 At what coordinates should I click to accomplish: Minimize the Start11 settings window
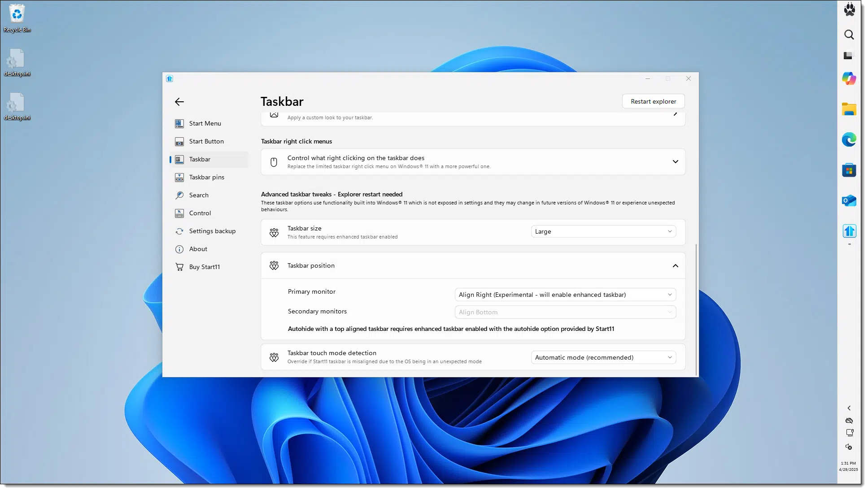647,78
